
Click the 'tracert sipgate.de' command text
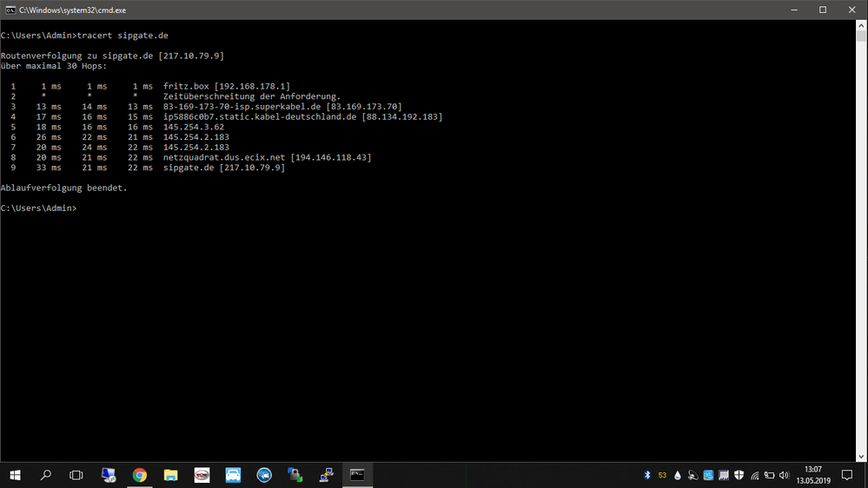click(123, 36)
